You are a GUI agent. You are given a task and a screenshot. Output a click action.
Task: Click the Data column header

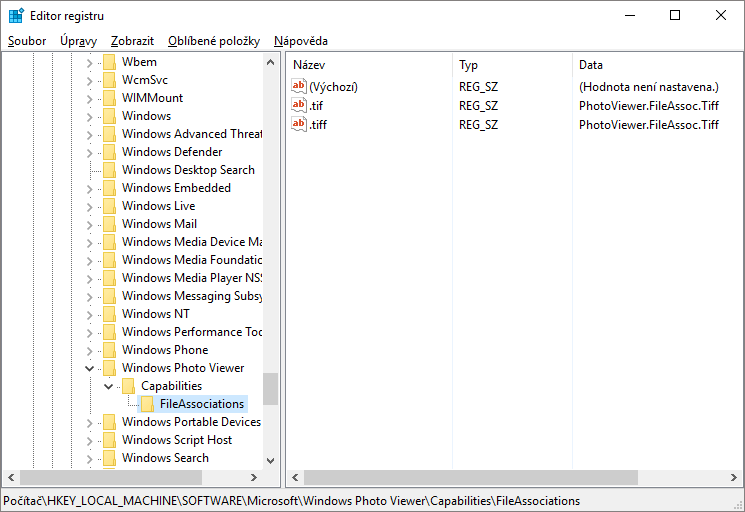590,65
